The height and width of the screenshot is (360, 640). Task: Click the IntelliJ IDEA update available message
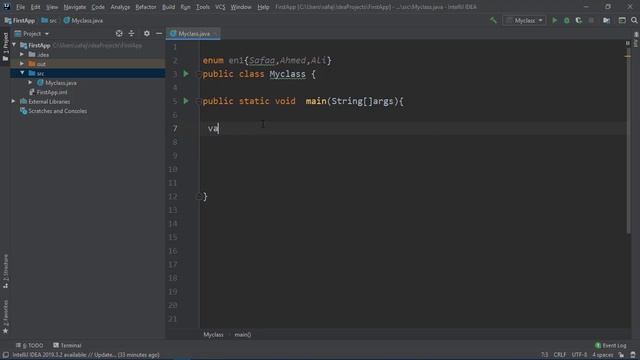[86, 355]
